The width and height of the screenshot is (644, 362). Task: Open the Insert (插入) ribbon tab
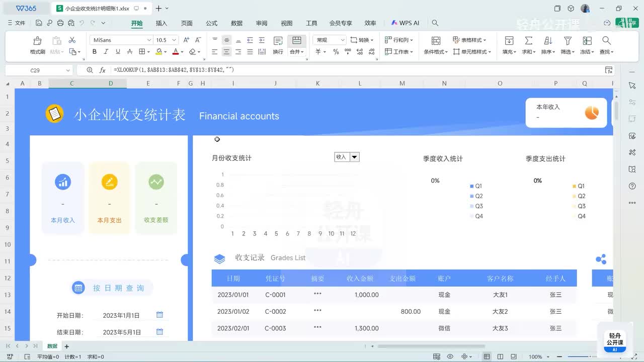click(x=162, y=23)
